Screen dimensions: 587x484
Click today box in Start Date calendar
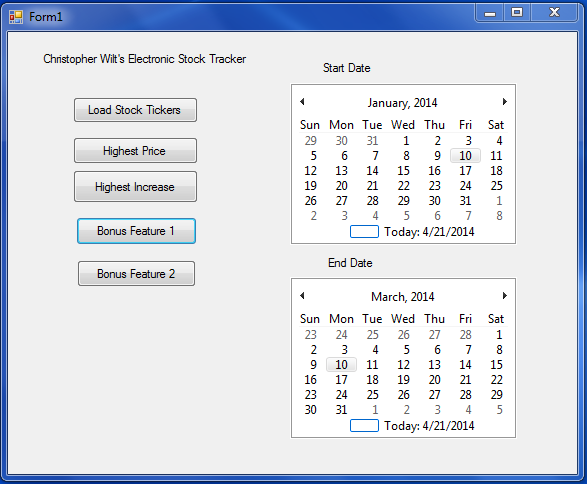(364, 232)
